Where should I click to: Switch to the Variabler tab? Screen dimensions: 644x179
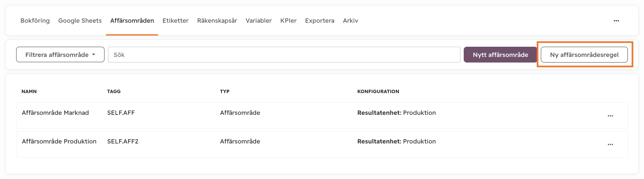point(259,20)
